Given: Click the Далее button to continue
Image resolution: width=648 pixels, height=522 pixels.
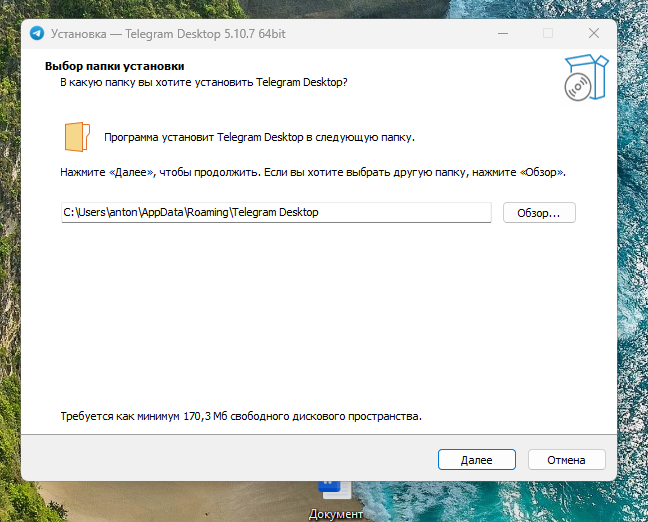Looking at the screenshot, I should point(476,460).
